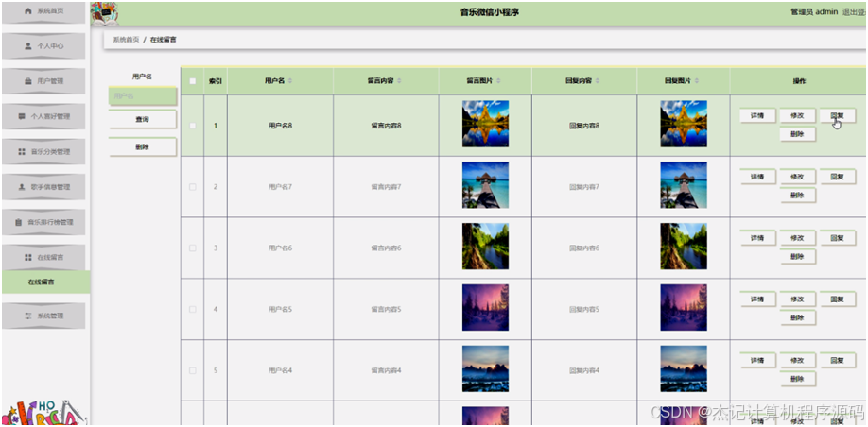Toggle the select-all checkbox in table header
This screenshot has width=868, height=427.
click(x=193, y=81)
